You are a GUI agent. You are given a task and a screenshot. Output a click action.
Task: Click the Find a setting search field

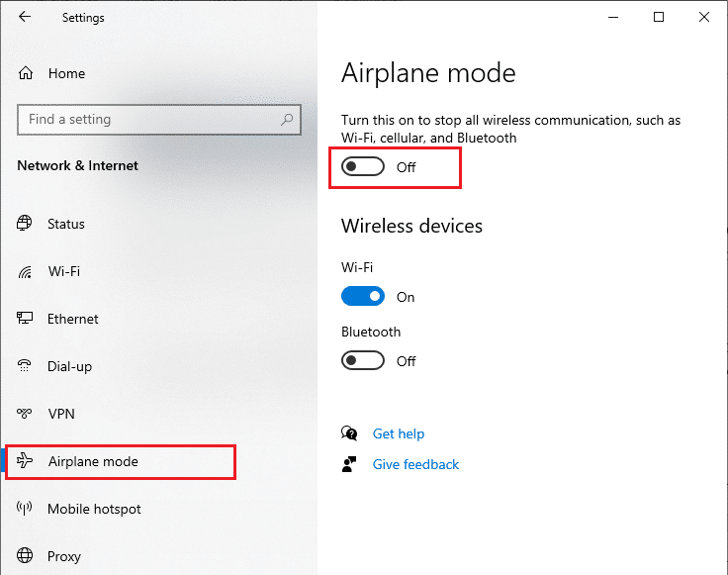pyautogui.click(x=159, y=120)
